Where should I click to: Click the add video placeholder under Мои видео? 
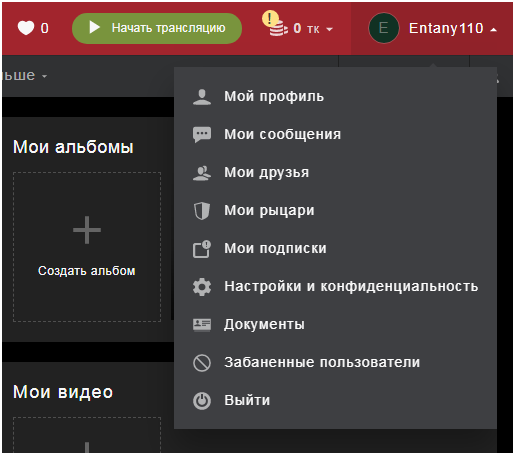pos(87,435)
